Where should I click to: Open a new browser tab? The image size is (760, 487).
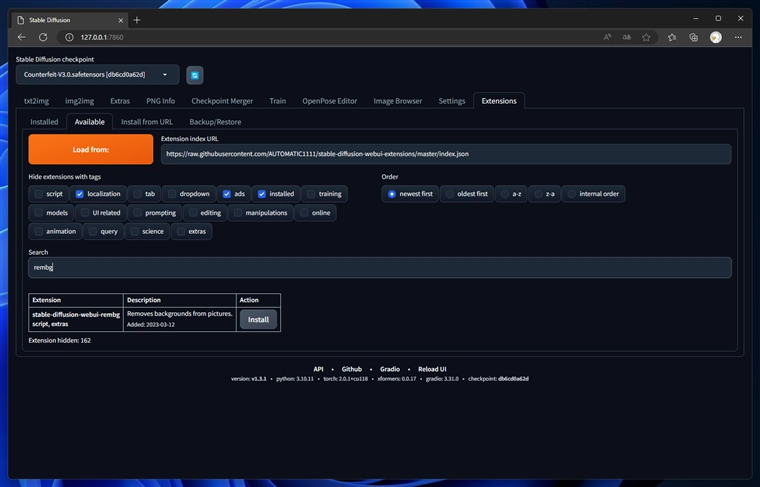pyautogui.click(x=137, y=19)
